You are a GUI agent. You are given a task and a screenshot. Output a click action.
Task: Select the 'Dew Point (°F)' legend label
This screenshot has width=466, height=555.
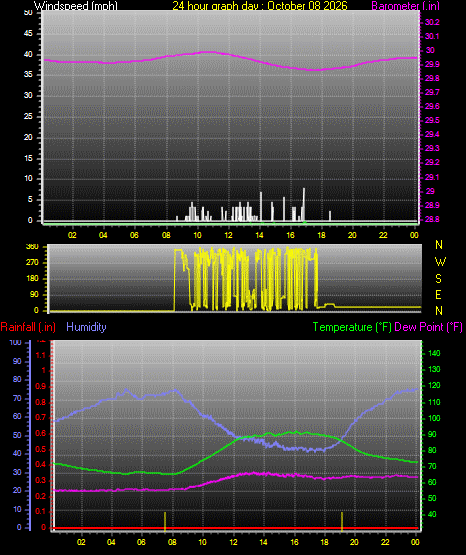428,327
